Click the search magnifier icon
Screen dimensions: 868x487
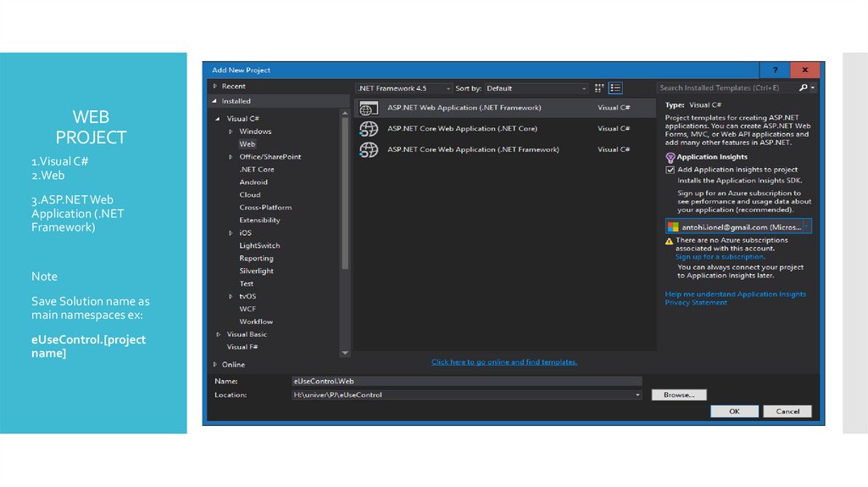[x=804, y=87]
